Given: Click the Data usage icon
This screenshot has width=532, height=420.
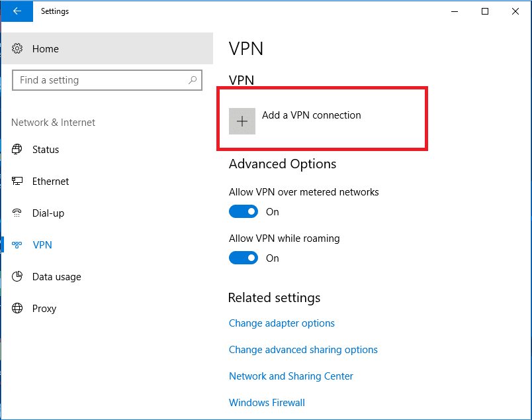Looking at the screenshot, I should [x=18, y=277].
